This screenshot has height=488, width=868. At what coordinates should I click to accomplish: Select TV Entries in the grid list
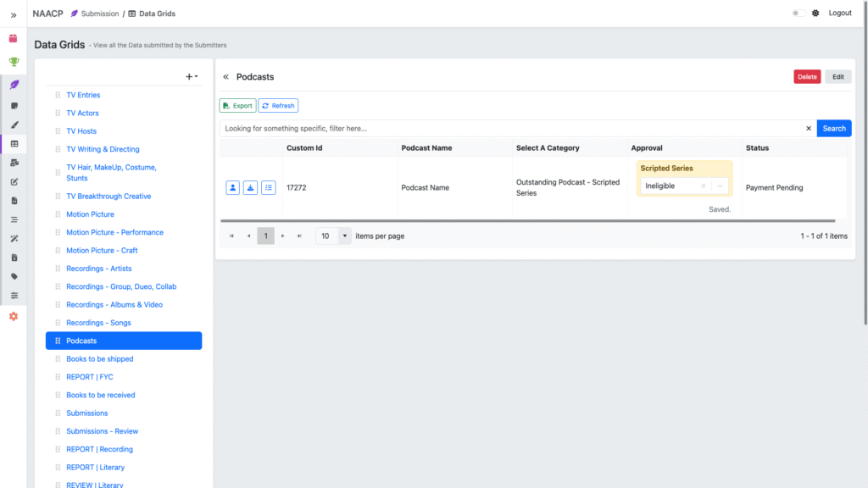click(x=83, y=95)
